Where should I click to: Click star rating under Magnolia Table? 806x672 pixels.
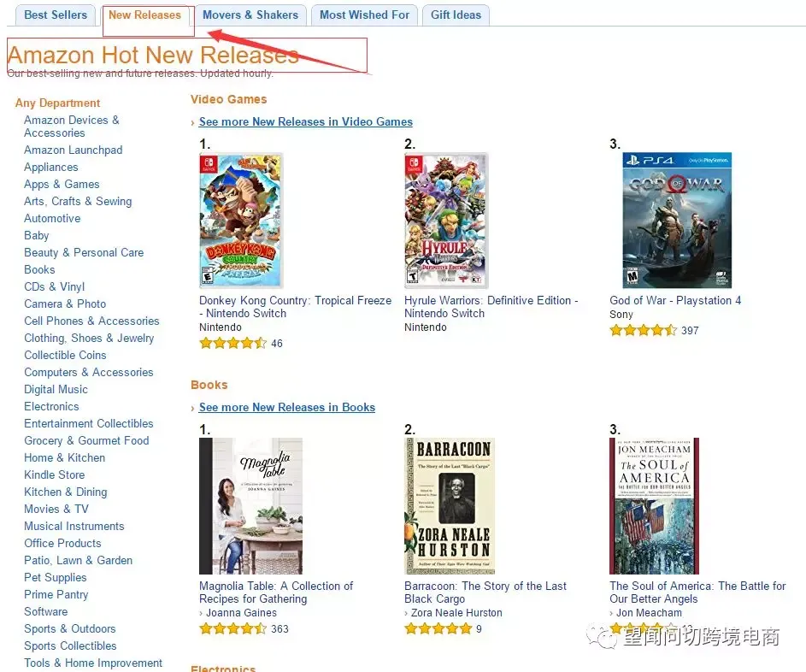point(232,628)
